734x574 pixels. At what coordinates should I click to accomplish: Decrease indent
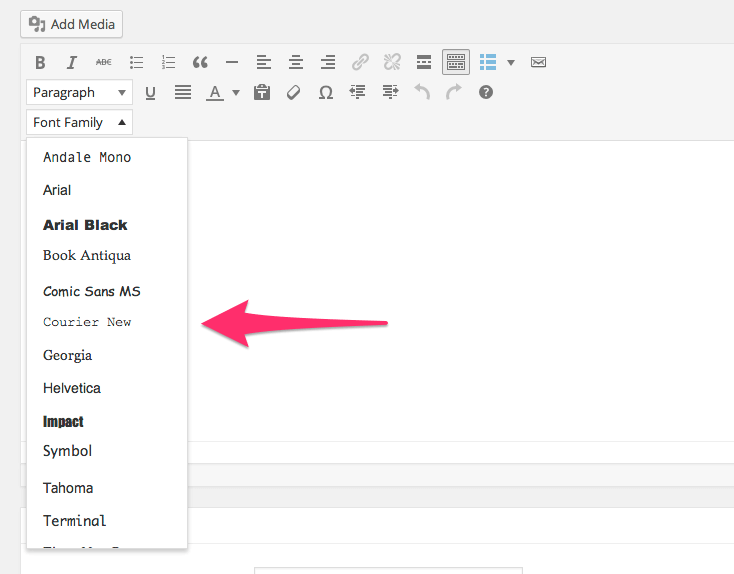point(358,92)
